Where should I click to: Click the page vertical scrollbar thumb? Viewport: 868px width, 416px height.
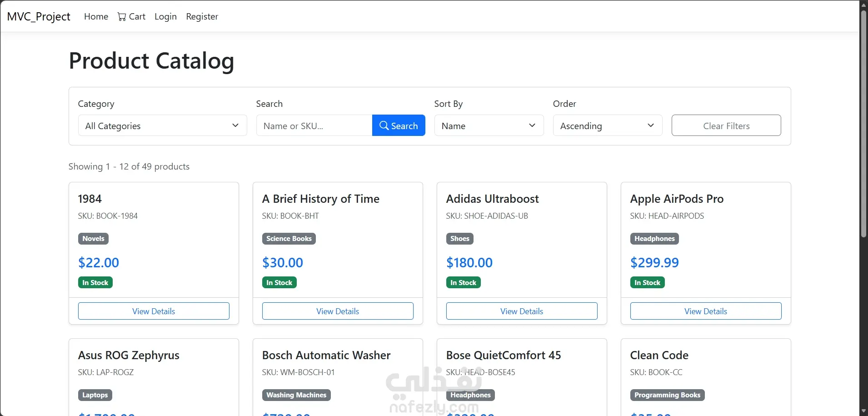click(863, 124)
